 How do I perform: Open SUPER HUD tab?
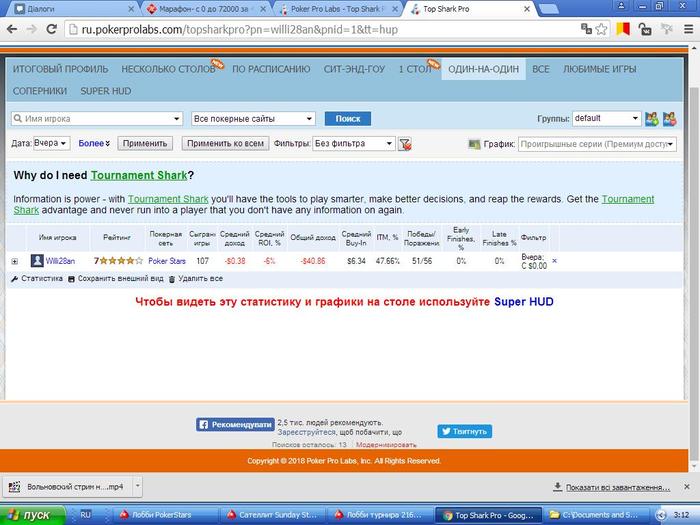click(x=106, y=91)
